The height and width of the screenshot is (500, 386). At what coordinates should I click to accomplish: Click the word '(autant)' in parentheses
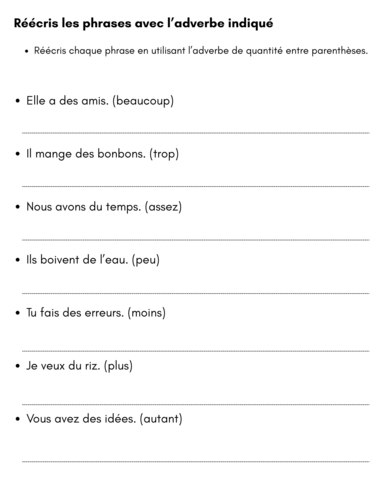click(x=161, y=419)
